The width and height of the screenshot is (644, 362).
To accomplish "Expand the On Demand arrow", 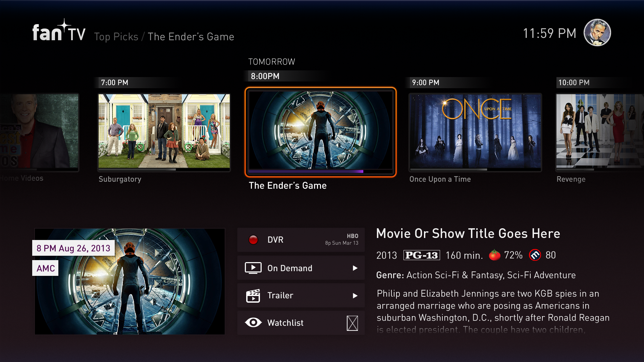I will 355,268.
